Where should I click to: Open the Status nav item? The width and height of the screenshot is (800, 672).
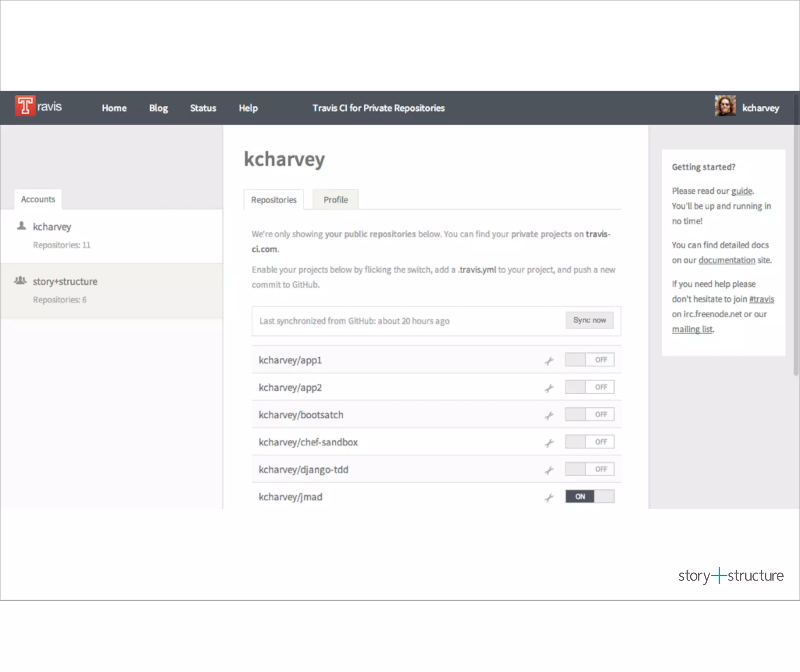(x=203, y=108)
